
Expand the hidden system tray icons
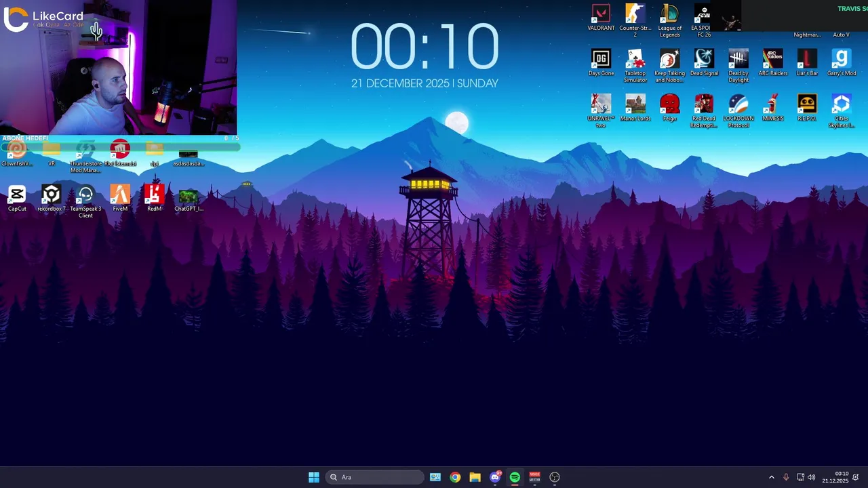771,477
